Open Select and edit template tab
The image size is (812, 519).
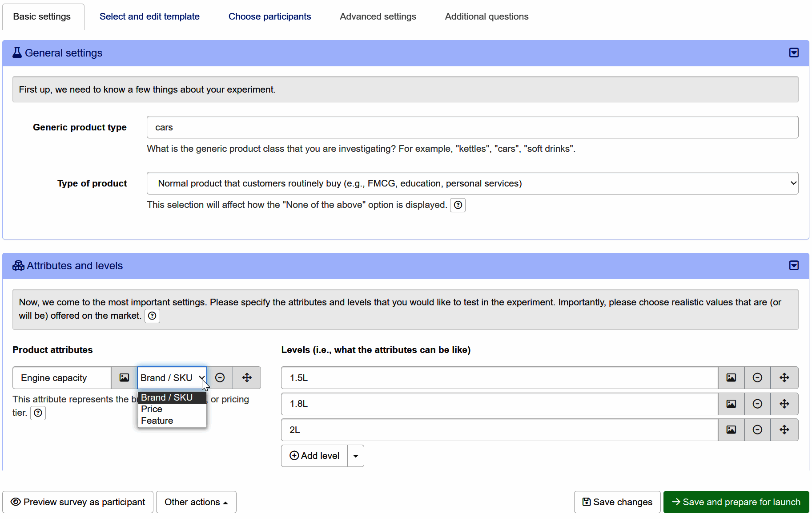pyautogui.click(x=149, y=16)
